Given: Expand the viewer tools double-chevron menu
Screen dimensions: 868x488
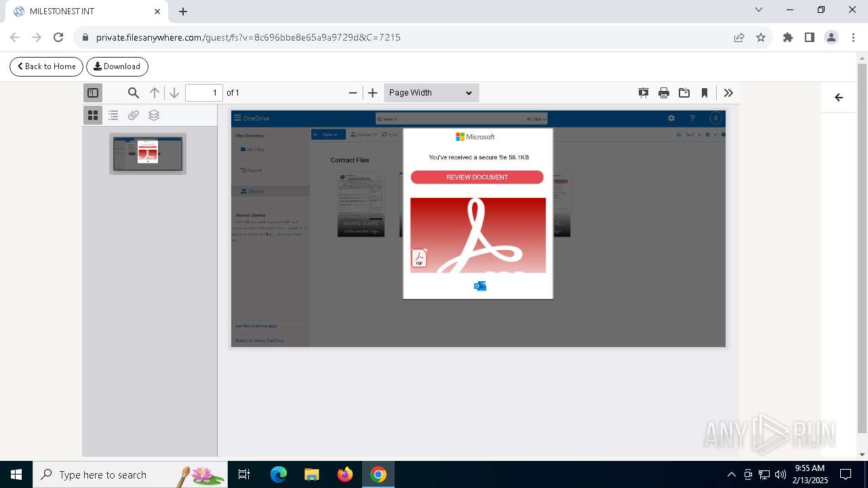Looking at the screenshot, I should pyautogui.click(x=728, y=93).
